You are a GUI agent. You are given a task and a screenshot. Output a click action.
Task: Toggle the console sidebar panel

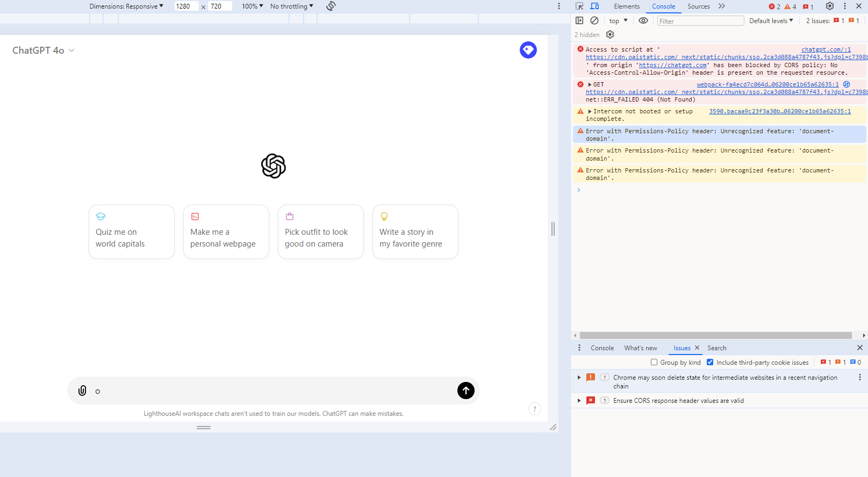tap(579, 20)
